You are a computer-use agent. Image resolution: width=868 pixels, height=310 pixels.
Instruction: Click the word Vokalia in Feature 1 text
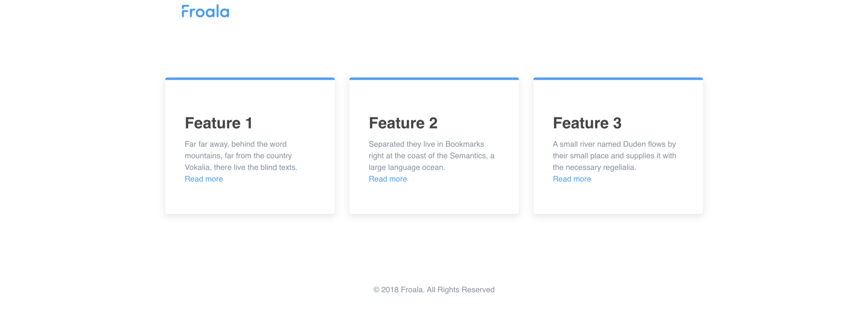point(197,167)
